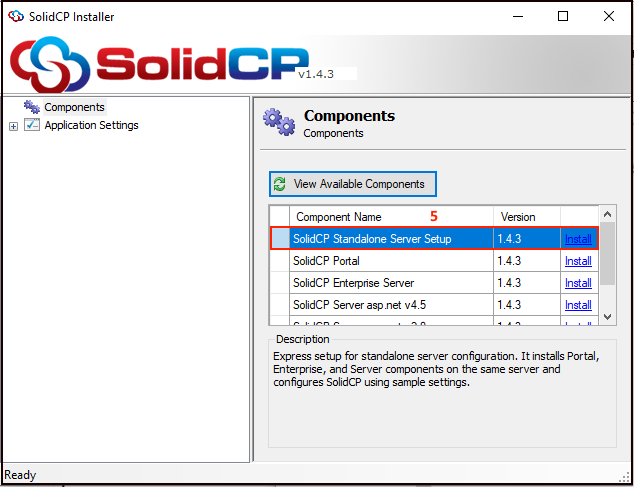This screenshot has height=487, width=634.
Task: Click the gears icon beside Components tree node
Action: coord(31,107)
